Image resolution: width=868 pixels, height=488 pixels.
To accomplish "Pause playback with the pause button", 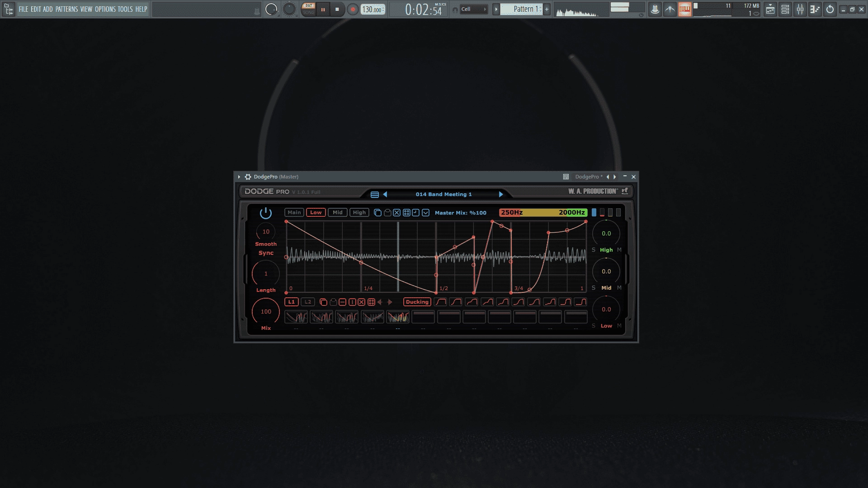I will coord(323,9).
